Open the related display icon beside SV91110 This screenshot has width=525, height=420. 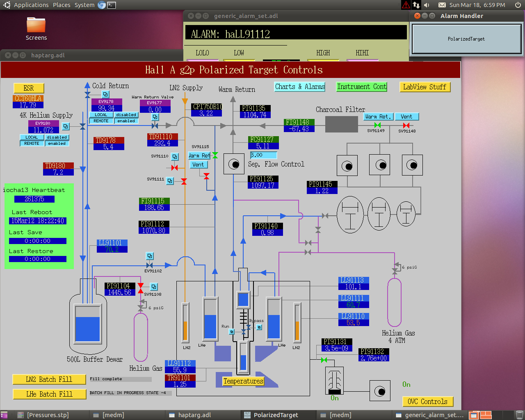[x=175, y=157]
